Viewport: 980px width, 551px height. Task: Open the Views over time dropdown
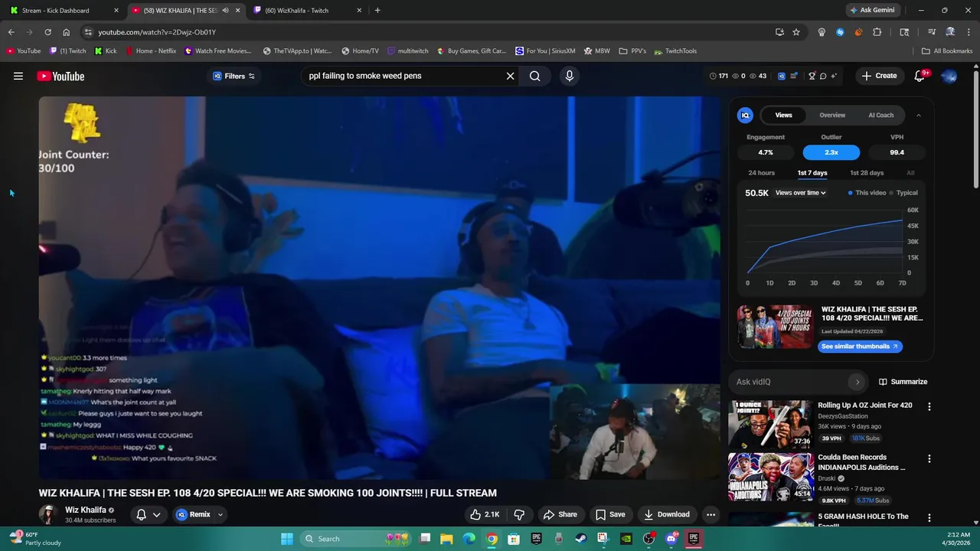801,193
